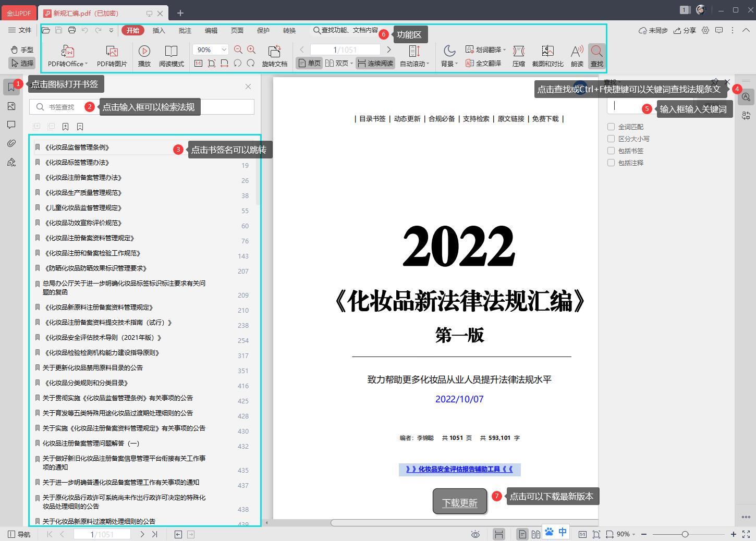Open the 90% zoom dropdown in ribbon

[x=224, y=50]
